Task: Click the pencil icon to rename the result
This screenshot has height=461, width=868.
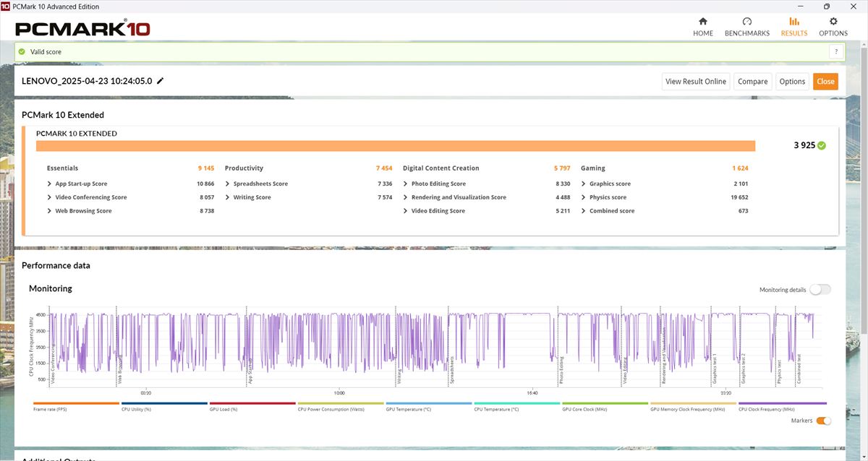Action: pos(161,81)
